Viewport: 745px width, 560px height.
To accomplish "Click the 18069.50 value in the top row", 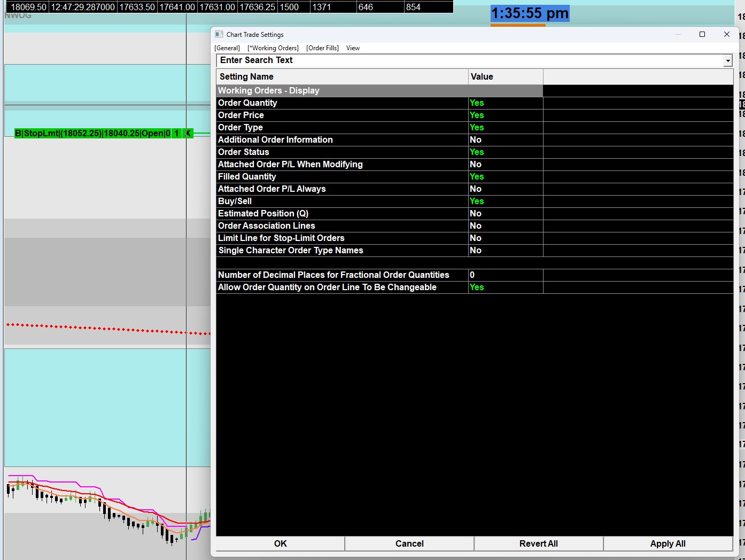I will coord(28,7).
